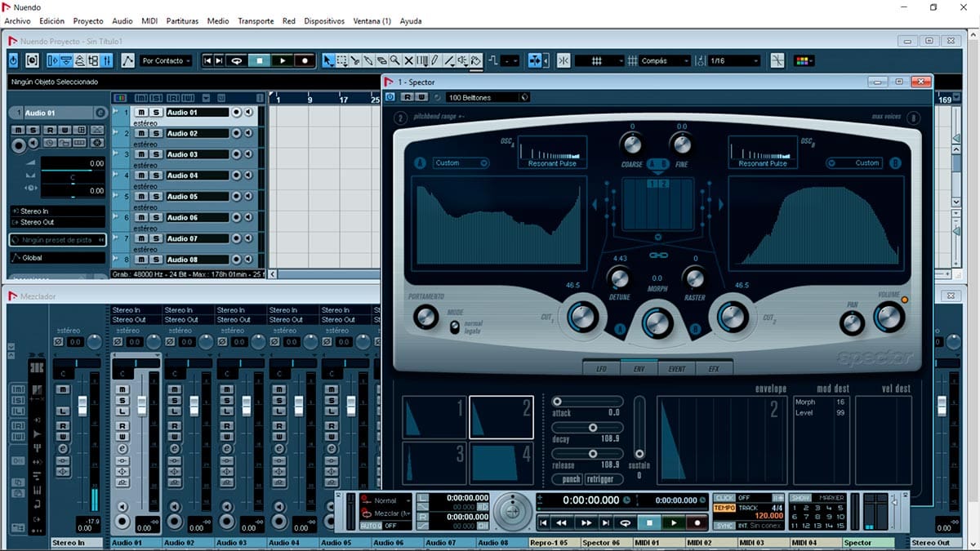Click the Automation mode icon in toolbar
The height and width of the screenshot is (551, 980).
[x=128, y=60]
